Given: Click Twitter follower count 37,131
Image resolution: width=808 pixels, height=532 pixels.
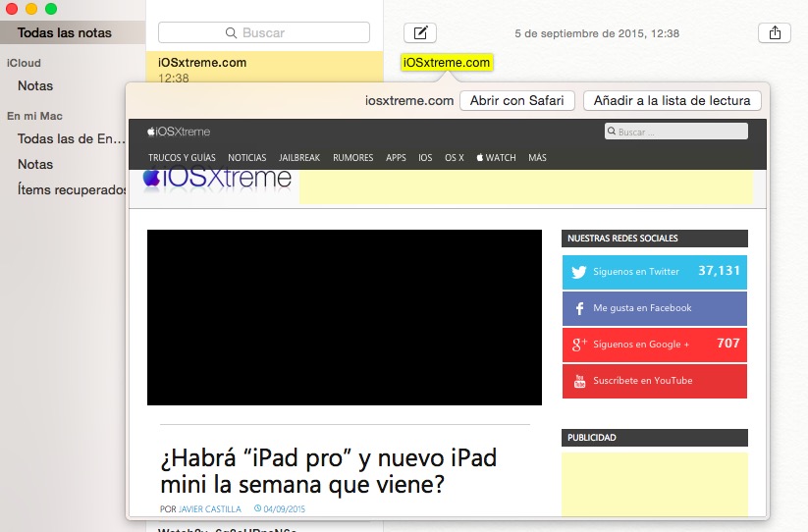Looking at the screenshot, I should pos(719,271).
